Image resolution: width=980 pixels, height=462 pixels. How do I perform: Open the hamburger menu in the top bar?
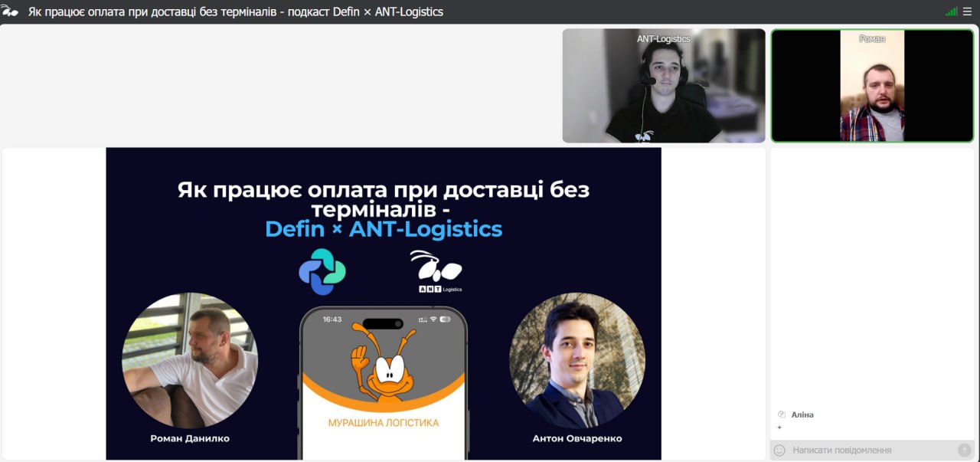967,11
